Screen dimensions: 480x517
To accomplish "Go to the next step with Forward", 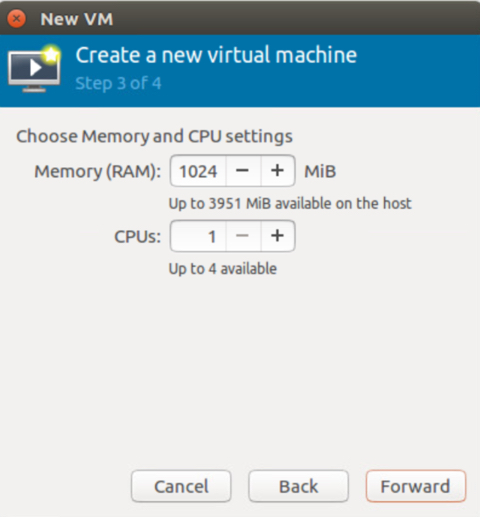I will [415, 486].
